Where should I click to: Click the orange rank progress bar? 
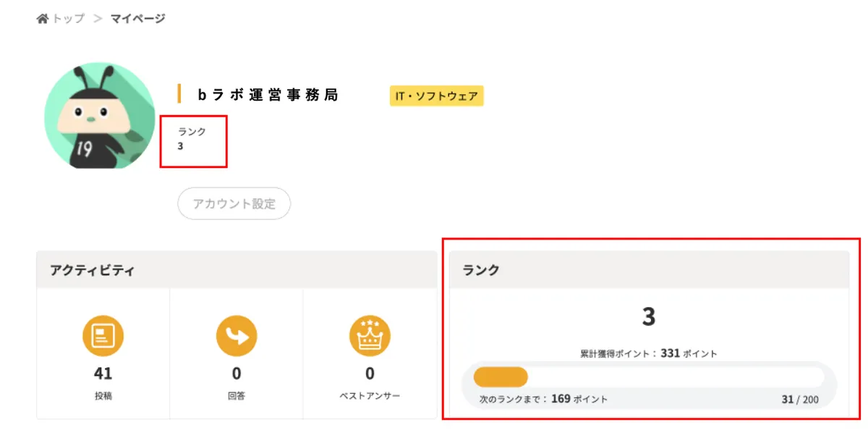point(501,377)
